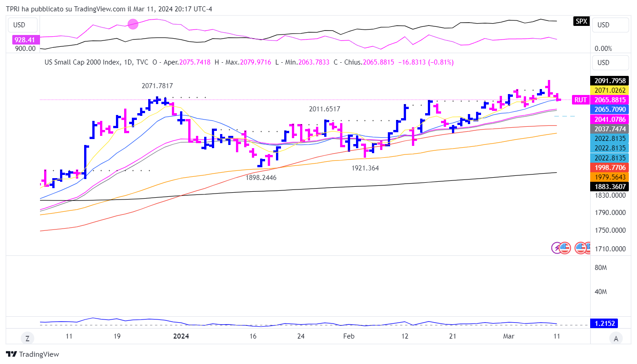Image resolution: width=637 pixels, height=364 pixels.
Task: Open the USD currency selector at top left
Action: (x=20, y=25)
